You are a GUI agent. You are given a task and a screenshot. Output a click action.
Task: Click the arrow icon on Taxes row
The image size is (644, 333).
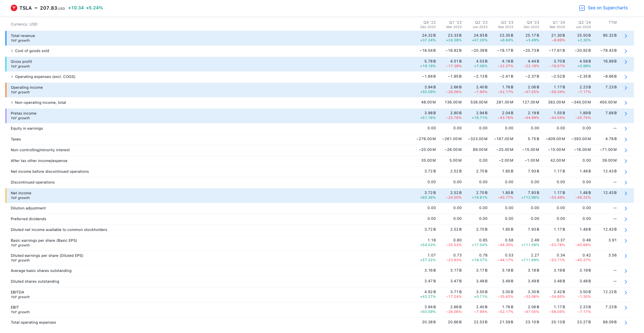(626, 140)
